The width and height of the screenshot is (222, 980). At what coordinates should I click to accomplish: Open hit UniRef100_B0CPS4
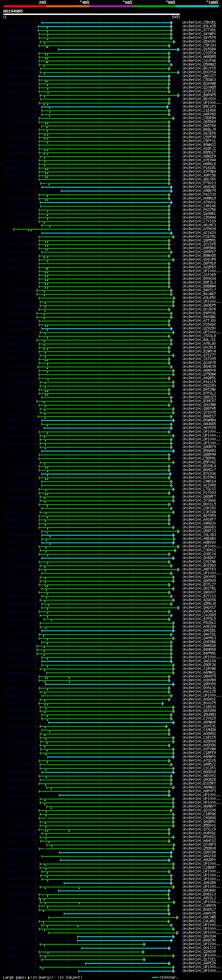(x=199, y=72)
